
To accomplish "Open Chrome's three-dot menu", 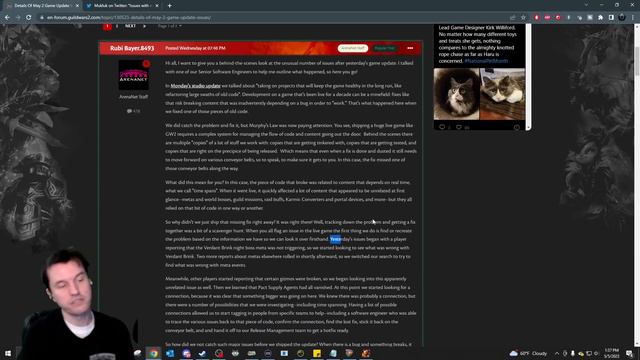I will tap(633, 18).
